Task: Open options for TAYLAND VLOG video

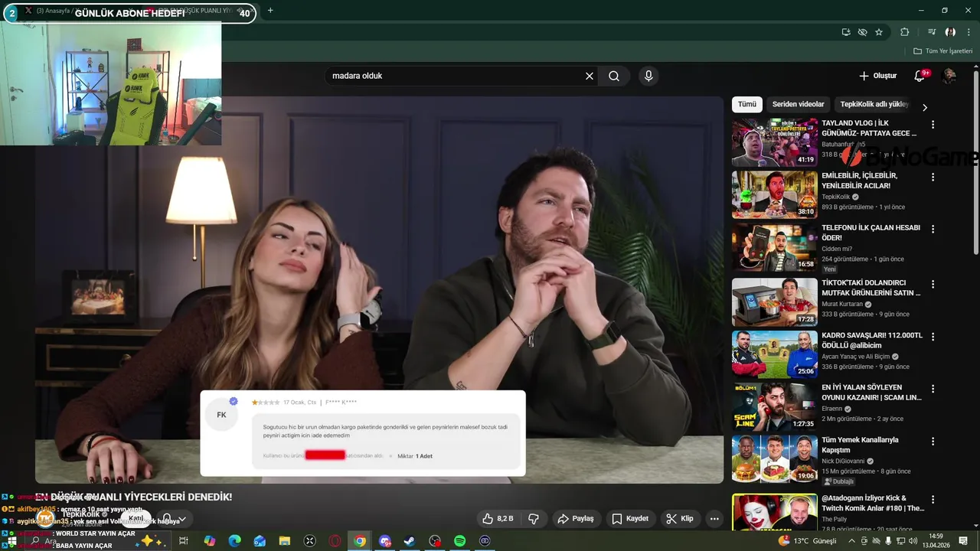Action: coord(933,125)
